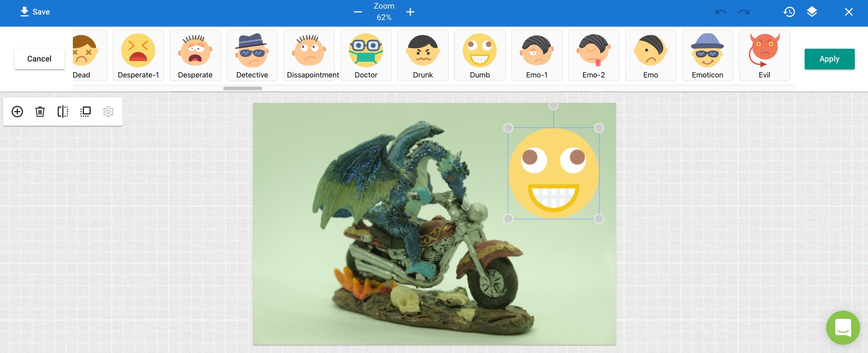
Task: Choose the Emo-2 sticker
Action: click(x=594, y=56)
